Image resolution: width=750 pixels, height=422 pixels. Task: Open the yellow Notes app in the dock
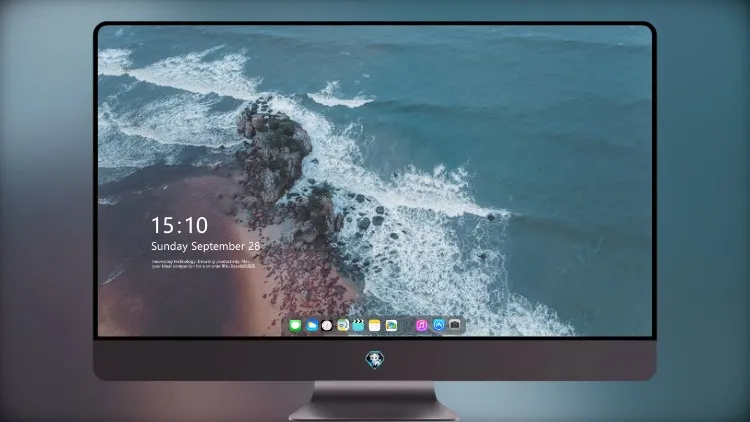tap(375, 326)
